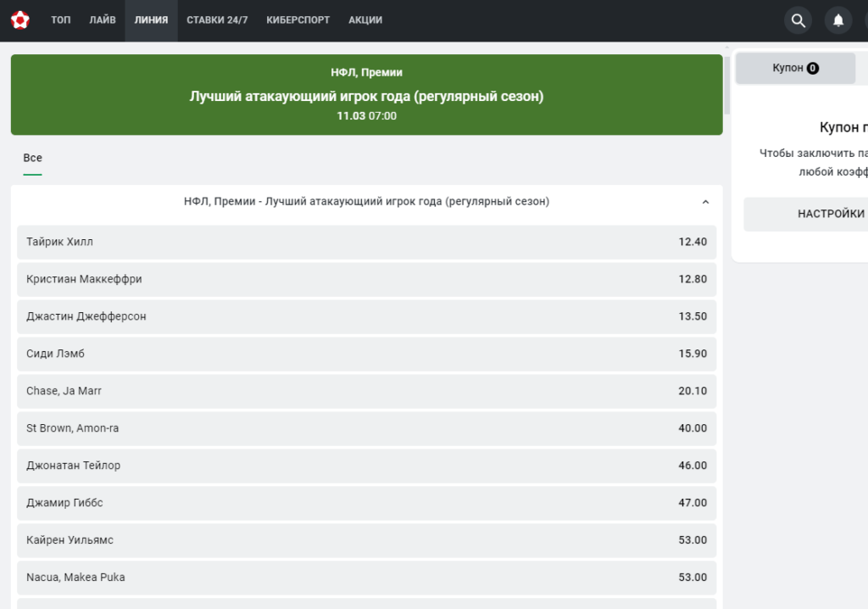Select the ЛИНИЯ menu item
Viewport: 868px width, 609px height.
pos(151,20)
